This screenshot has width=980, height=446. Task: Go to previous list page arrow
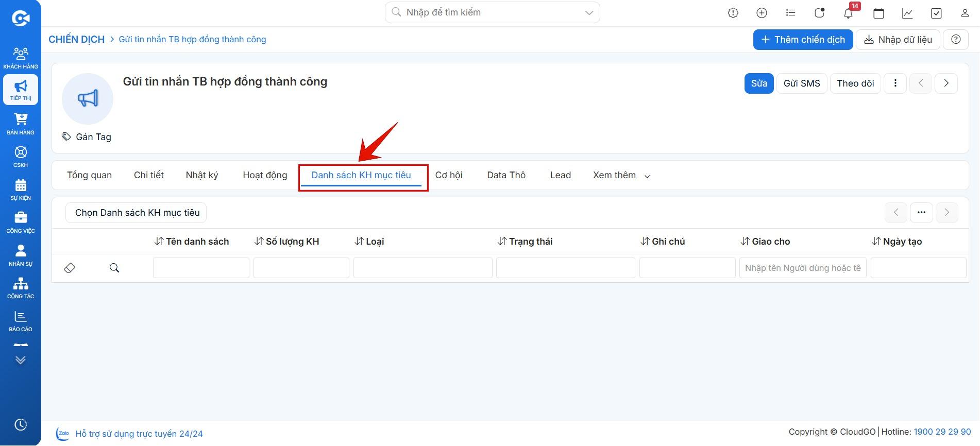coord(896,212)
